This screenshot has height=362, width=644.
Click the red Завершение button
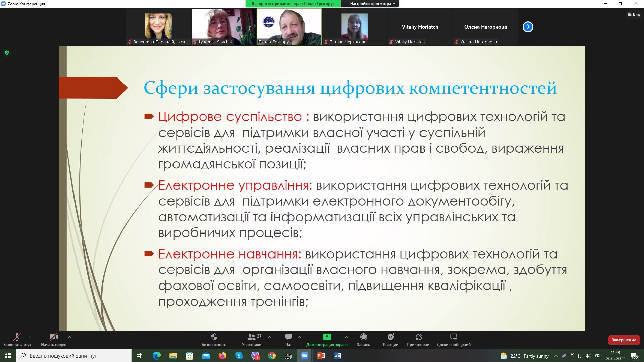tap(624, 340)
